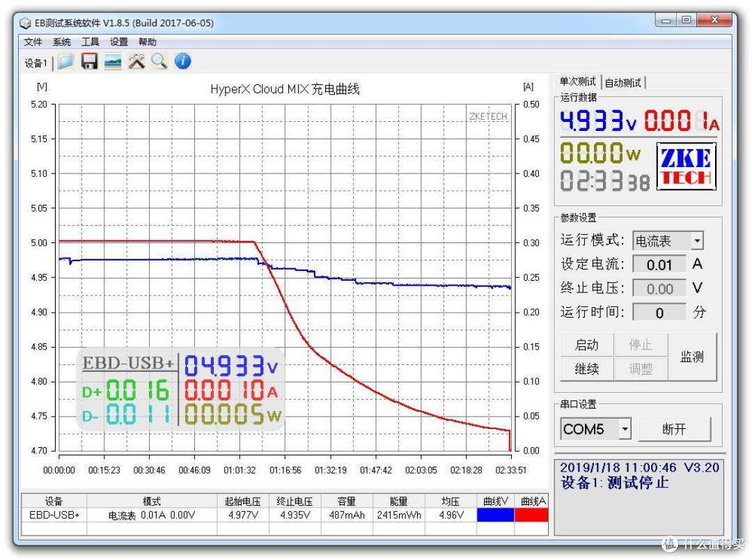Open file with the folder toolbar icon
Image resolution: width=752 pixels, height=560 pixels.
coord(65,61)
